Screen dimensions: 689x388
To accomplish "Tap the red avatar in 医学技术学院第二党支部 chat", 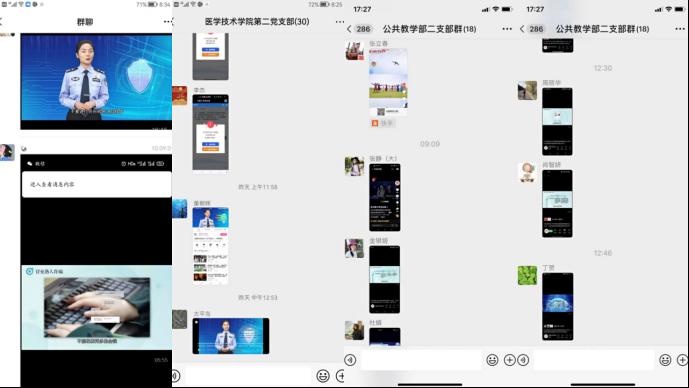I will pyautogui.click(x=180, y=96).
